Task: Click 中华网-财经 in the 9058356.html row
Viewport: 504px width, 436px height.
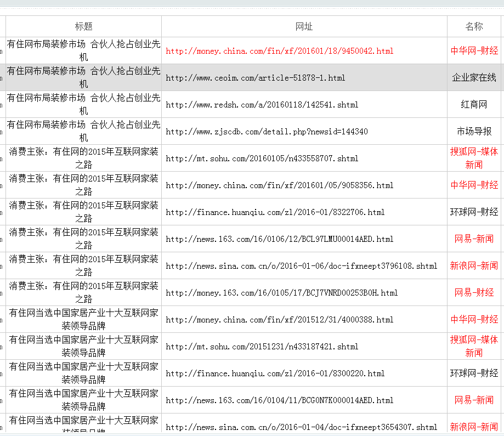Action: 474,185
